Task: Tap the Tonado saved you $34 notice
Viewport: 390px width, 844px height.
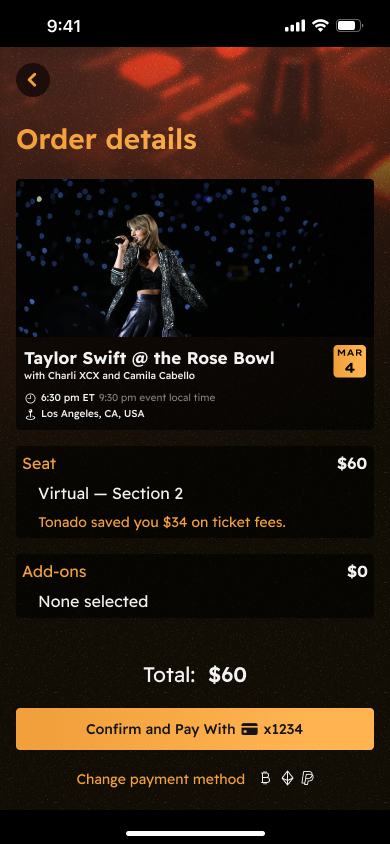Action: (162, 522)
